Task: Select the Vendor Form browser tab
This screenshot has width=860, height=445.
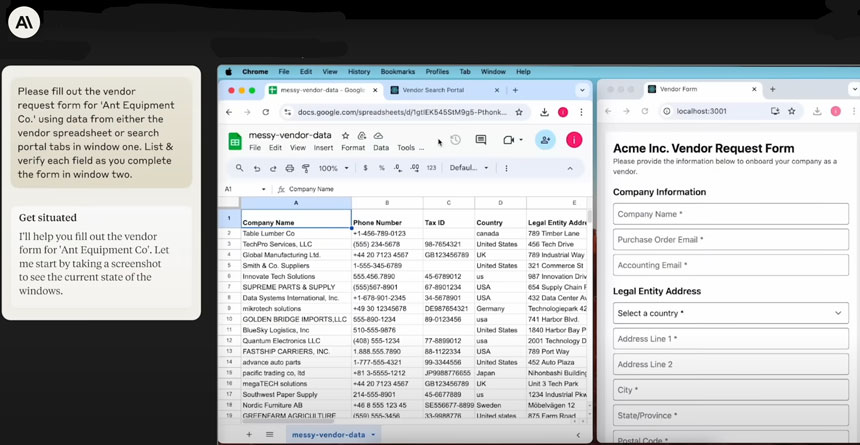Action: click(x=703, y=89)
